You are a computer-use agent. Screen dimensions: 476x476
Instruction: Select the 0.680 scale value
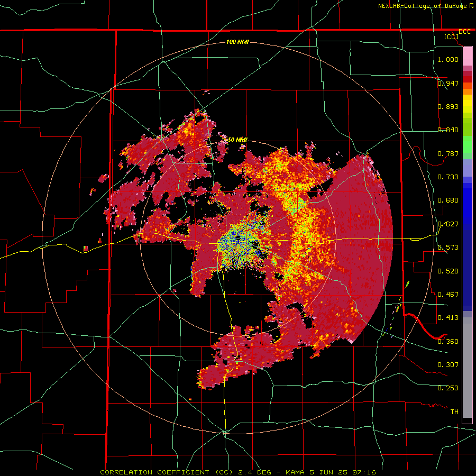(x=448, y=200)
